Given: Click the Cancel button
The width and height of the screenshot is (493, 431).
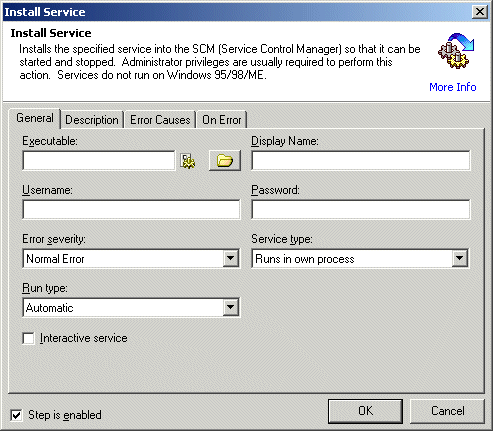Looking at the screenshot, I should 447,411.
